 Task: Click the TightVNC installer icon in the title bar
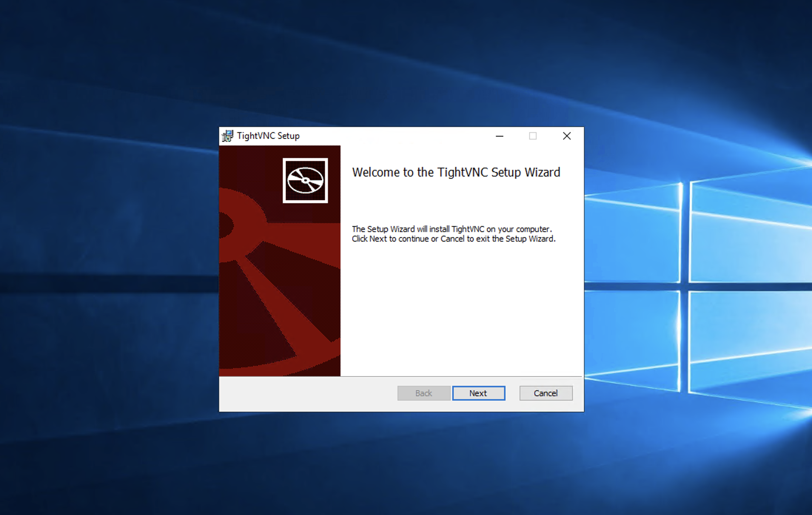(x=227, y=135)
